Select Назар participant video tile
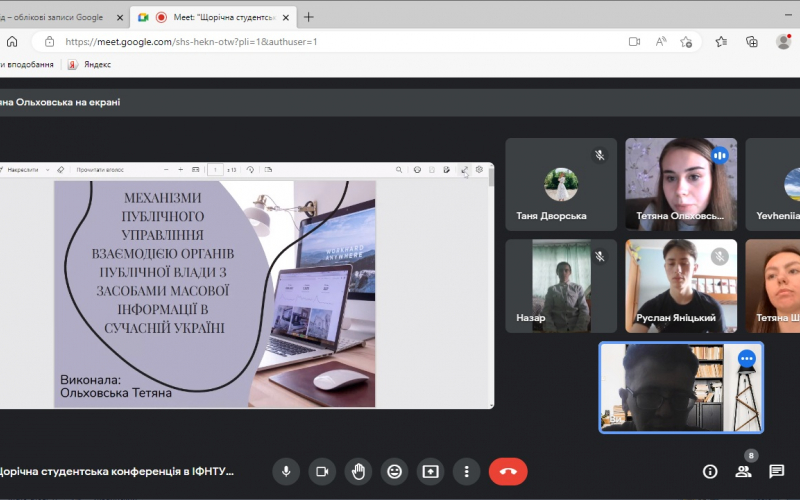The image size is (800, 500). [x=561, y=286]
